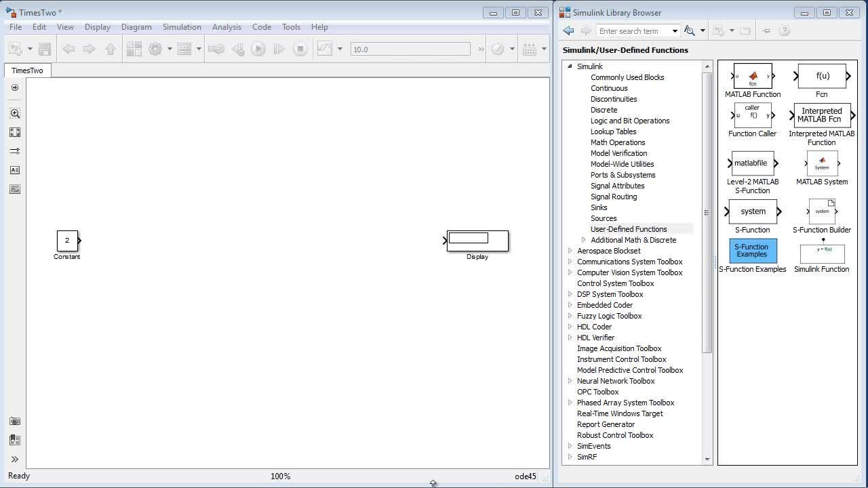This screenshot has width=868, height=488.
Task: Select Sources in the library tree
Action: tap(604, 218)
